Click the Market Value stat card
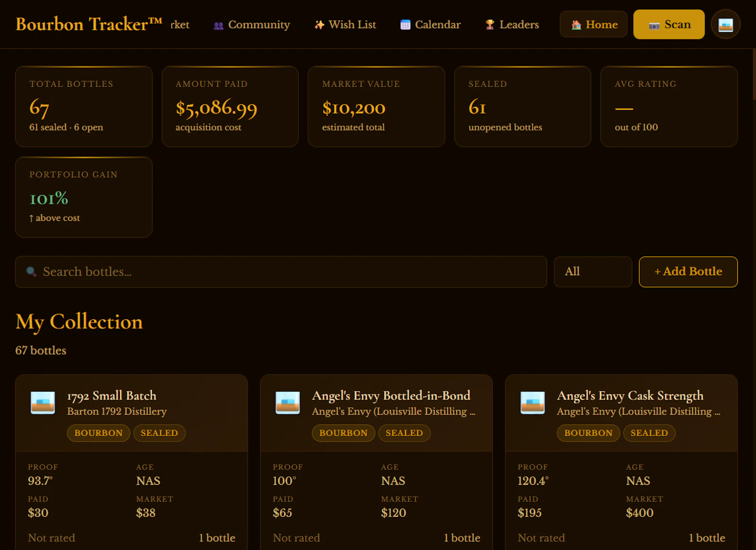Image resolution: width=756 pixels, height=550 pixels. click(x=377, y=106)
